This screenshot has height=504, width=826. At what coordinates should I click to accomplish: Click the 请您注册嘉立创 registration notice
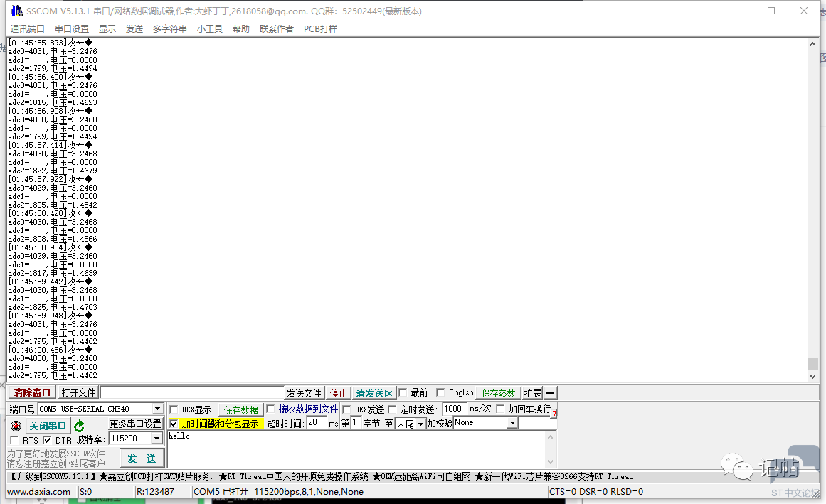click(x=55, y=463)
